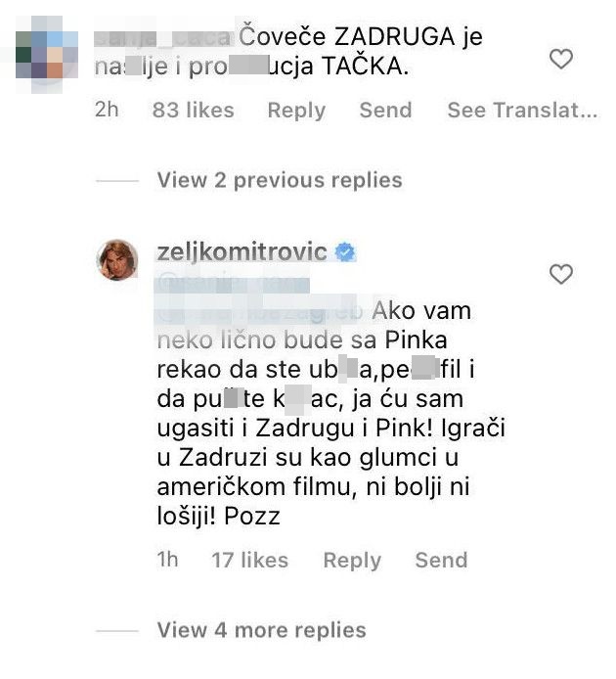
Task: View the 83 likes list
Action: tap(193, 110)
